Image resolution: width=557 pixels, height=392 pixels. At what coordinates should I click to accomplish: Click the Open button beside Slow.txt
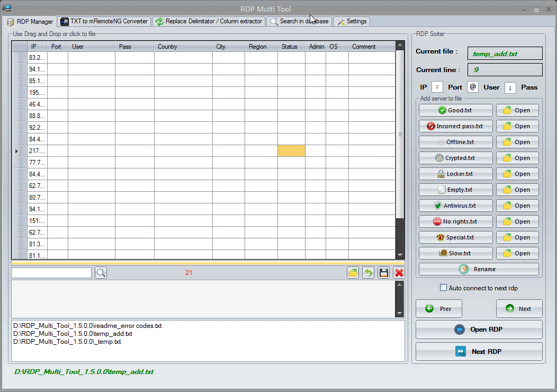pyautogui.click(x=518, y=253)
